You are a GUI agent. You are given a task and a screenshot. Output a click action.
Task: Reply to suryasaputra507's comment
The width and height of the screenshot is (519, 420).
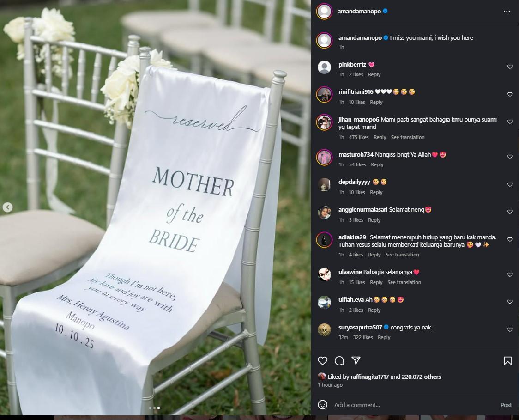(x=384, y=337)
